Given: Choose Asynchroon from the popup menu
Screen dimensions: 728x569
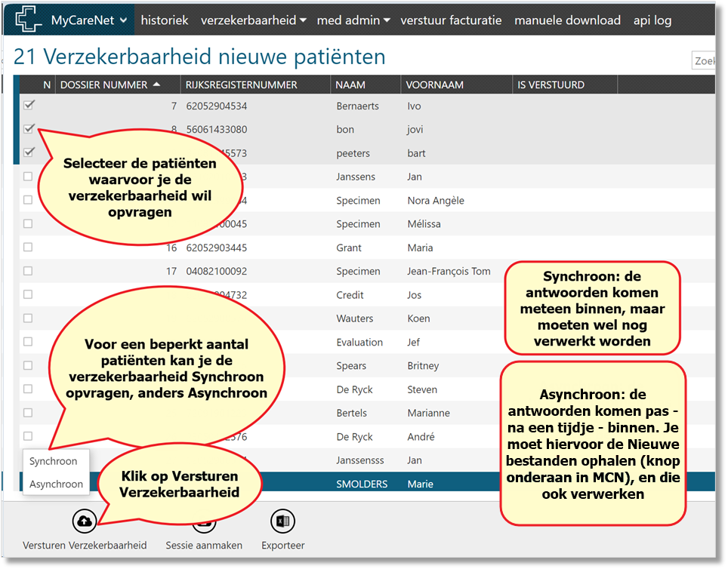Looking at the screenshot, I should 56,484.
